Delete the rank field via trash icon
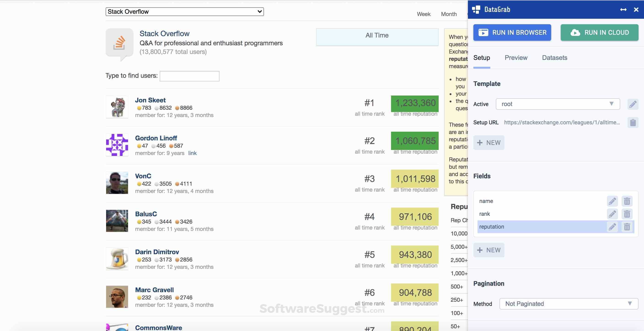Viewport: 644px width, 331px height. [x=627, y=214]
